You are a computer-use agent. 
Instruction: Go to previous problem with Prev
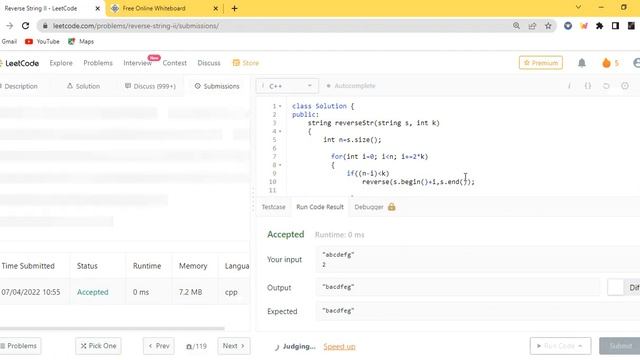[159, 346]
